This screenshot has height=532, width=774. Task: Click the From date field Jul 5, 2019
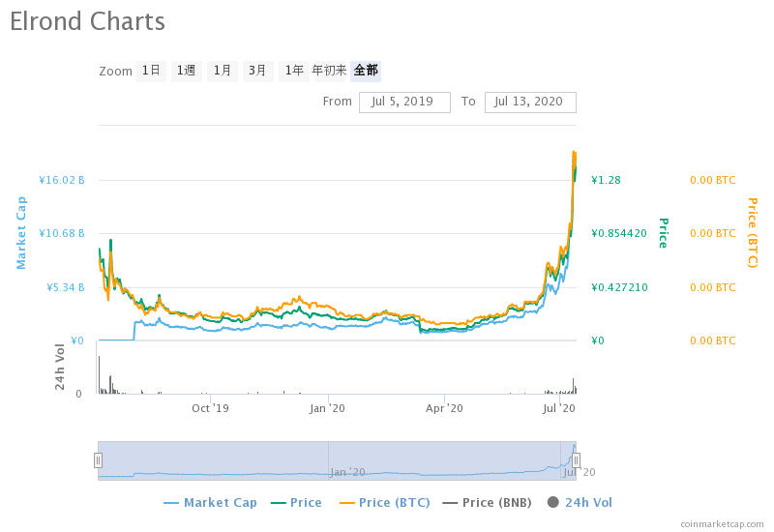click(404, 103)
